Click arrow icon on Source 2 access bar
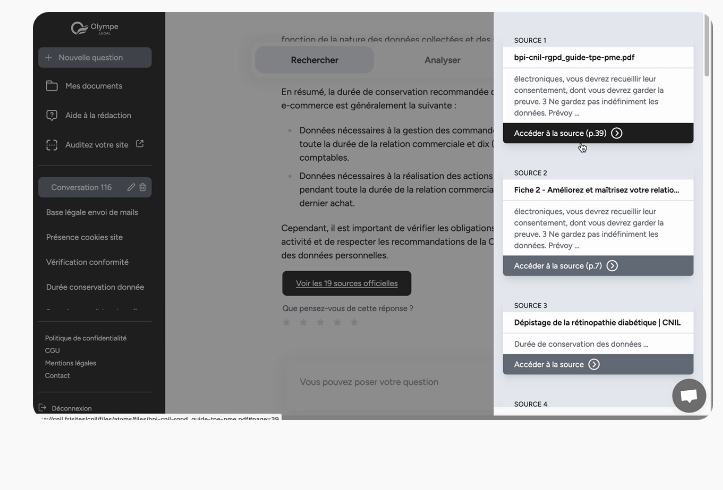723x490 pixels. tap(612, 266)
